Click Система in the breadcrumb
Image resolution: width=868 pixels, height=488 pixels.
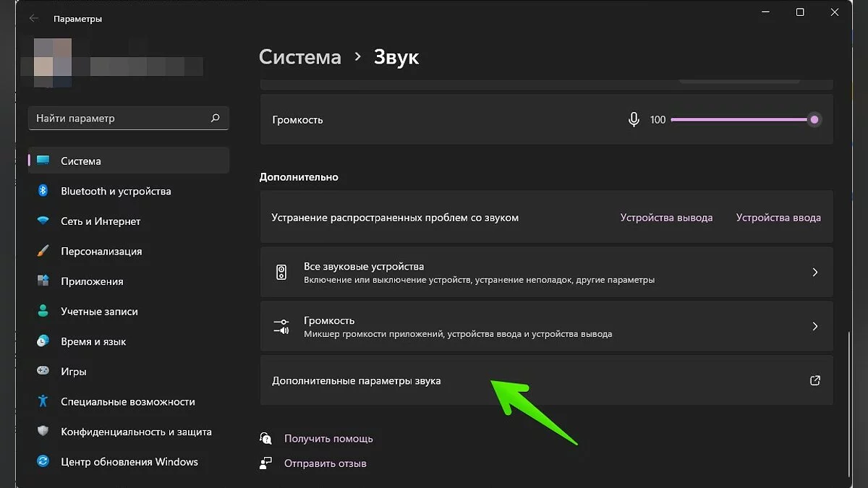pyautogui.click(x=299, y=57)
